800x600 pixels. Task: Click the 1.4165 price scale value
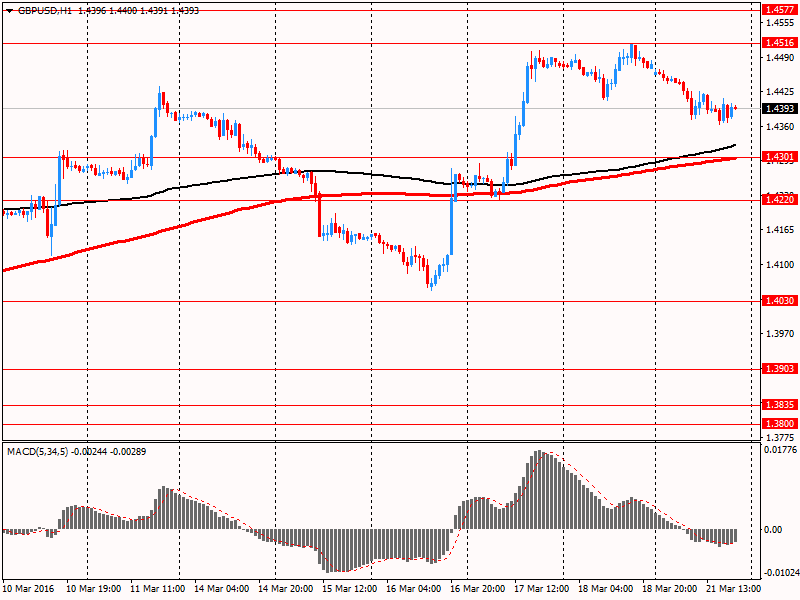pyautogui.click(x=781, y=230)
